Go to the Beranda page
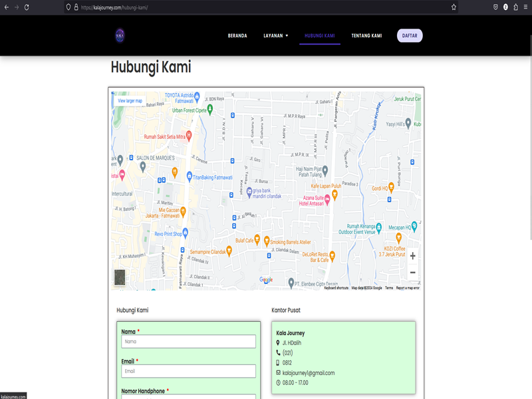532x399 pixels. [x=237, y=36]
